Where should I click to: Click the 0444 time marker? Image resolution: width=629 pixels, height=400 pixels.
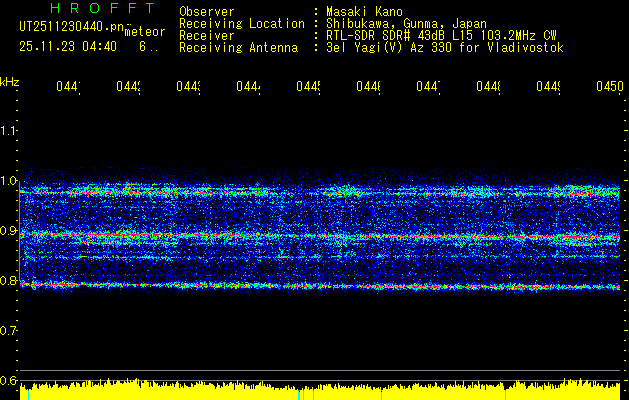(x=248, y=87)
